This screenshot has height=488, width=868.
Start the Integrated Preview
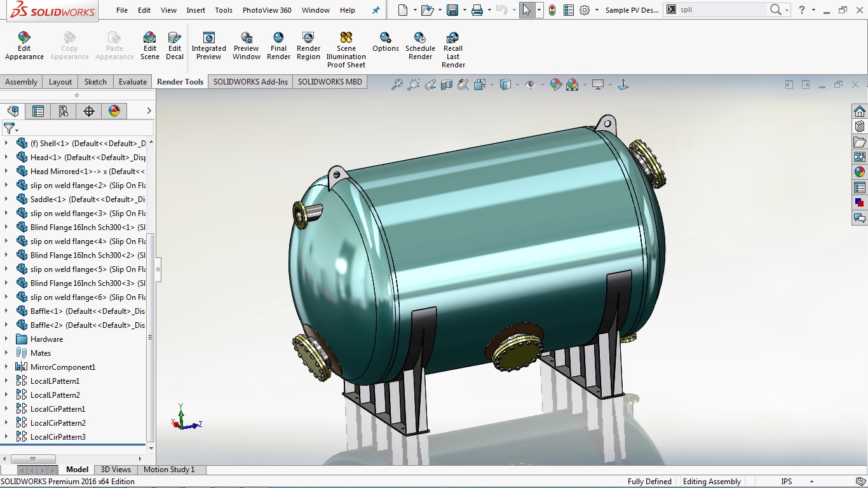(208, 46)
